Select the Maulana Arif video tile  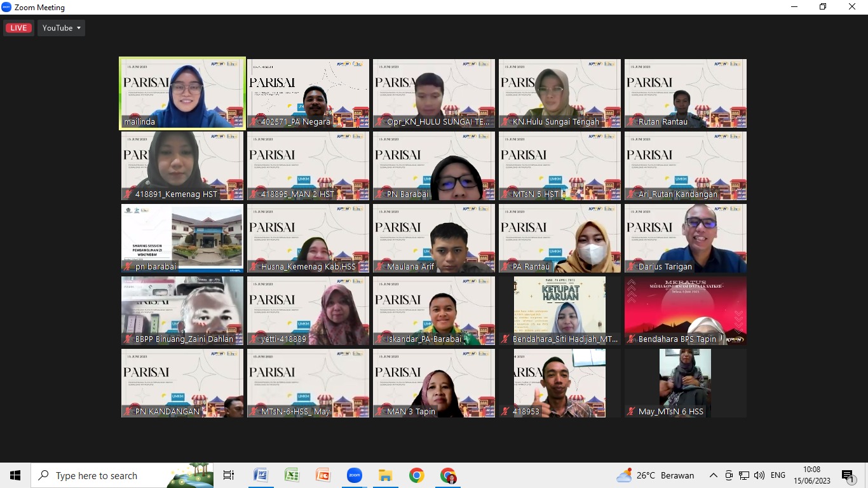coord(434,238)
